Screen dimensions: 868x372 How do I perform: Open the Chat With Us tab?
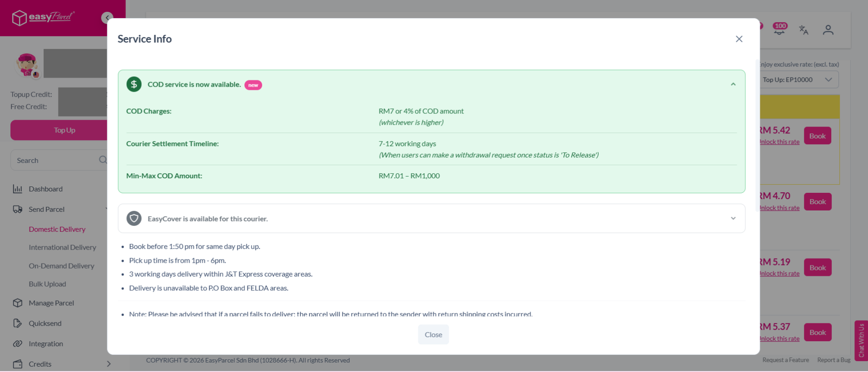point(861,341)
